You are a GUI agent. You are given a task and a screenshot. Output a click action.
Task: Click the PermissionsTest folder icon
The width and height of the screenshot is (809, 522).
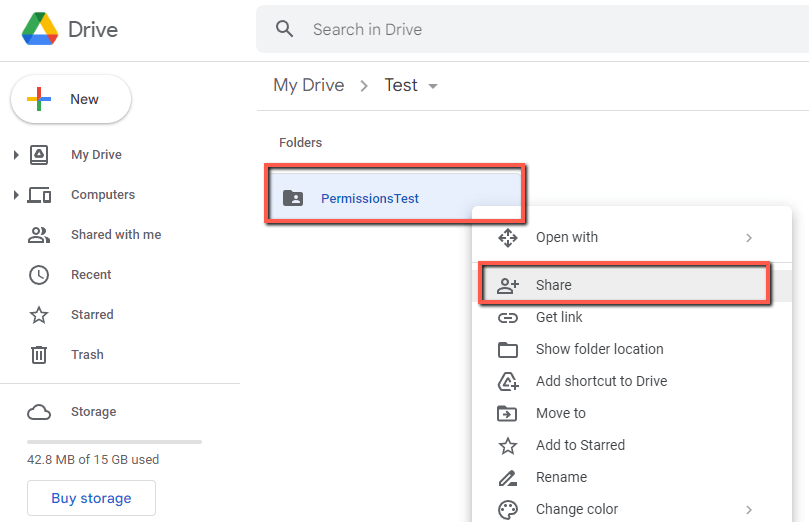tap(293, 198)
